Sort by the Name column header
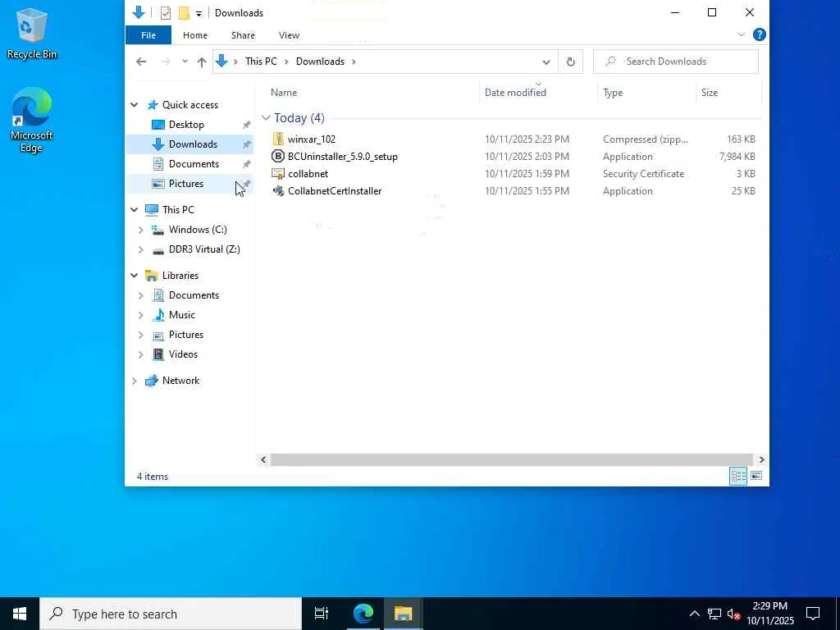840x630 pixels. pyautogui.click(x=284, y=93)
